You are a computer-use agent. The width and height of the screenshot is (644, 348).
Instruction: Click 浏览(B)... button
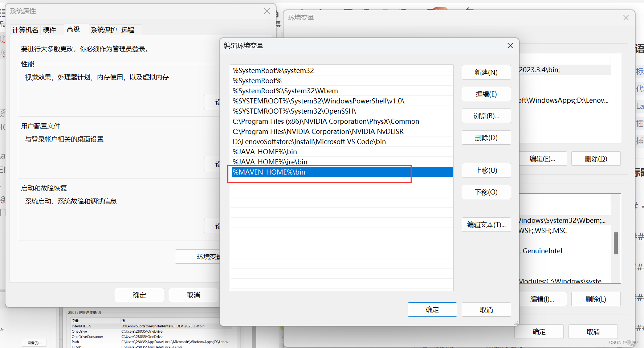point(486,116)
